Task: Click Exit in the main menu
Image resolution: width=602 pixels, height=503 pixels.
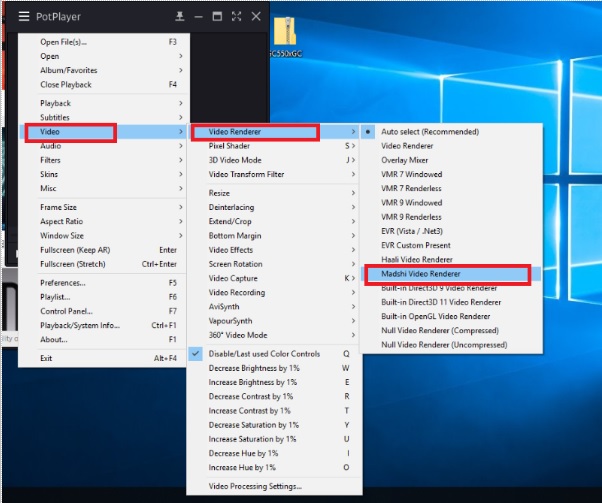Action: pyautogui.click(x=104, y=358)
